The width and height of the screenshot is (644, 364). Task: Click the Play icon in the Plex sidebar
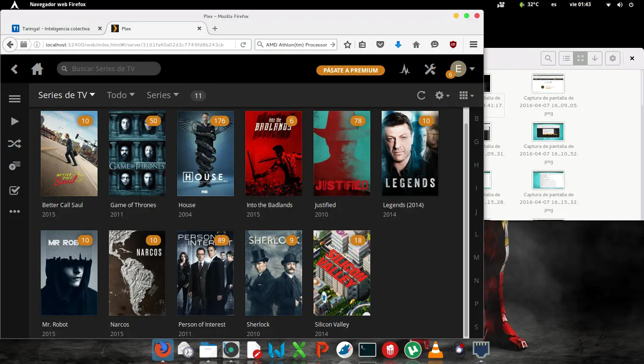[x=15, y=121]
